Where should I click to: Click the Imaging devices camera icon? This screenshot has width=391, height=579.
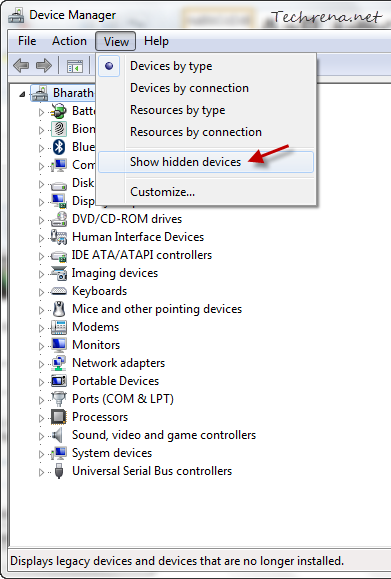click(x=59, y=273)
